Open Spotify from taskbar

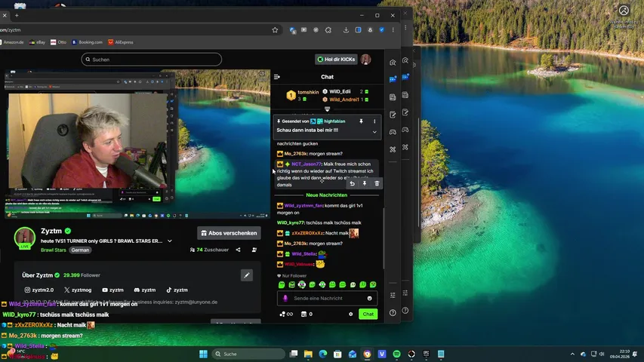pos(397,354)
